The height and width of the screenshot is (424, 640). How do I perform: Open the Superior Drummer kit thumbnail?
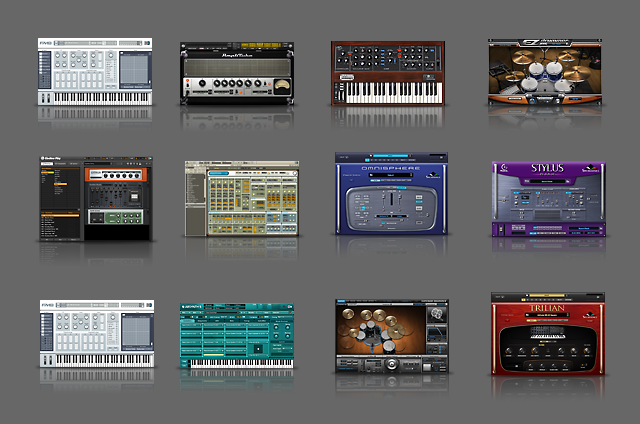pyautogui.click(x=392, y=336)
